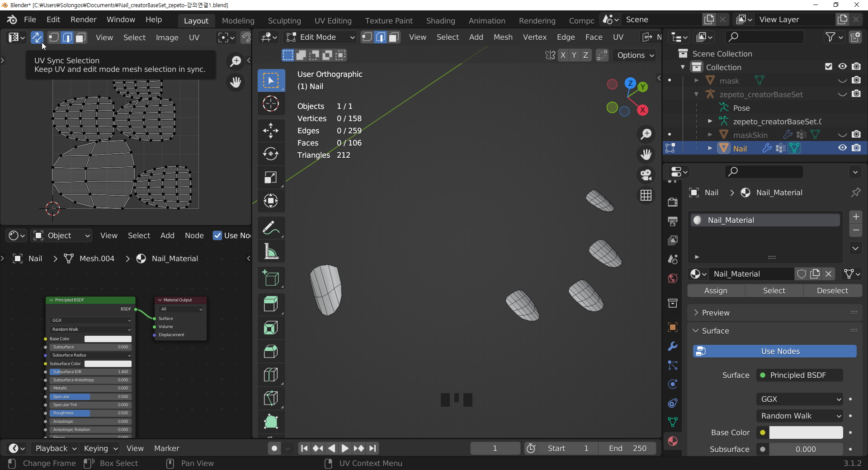Choose the Rotate tool in viewport toolbar
The height and width of the screenshot is (470, 868).
[x=271, y=154]
